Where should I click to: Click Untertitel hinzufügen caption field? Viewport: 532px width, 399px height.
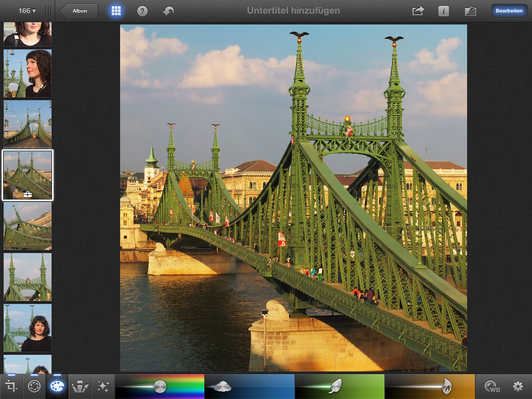pyautogui.click(x=293, y=11)
